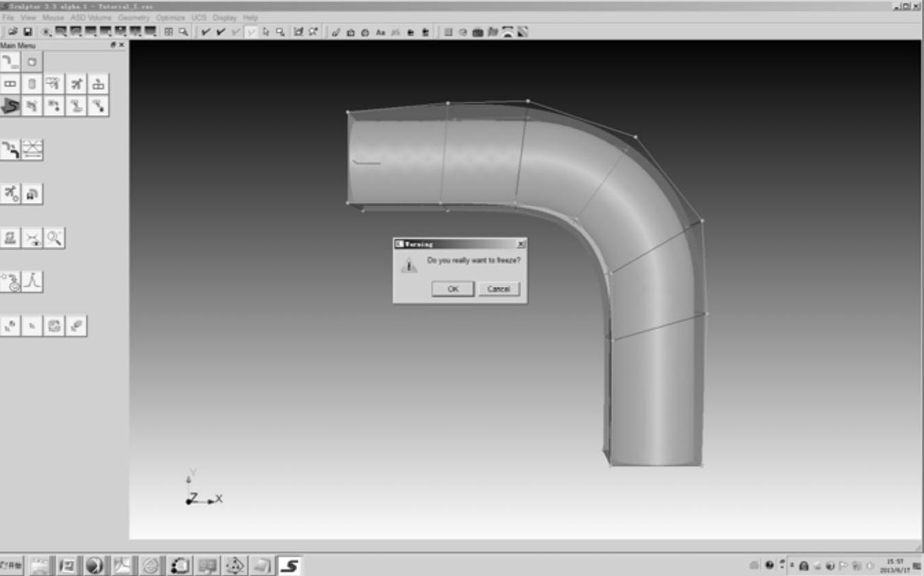
Task: Click the Aa text toolbar icon
Action: (380, 32)
